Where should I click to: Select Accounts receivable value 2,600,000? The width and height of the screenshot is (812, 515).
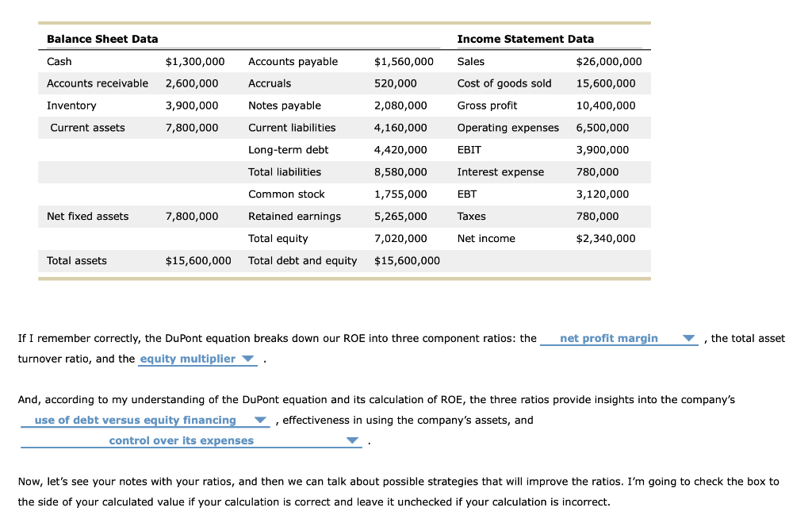coord(192,83)
